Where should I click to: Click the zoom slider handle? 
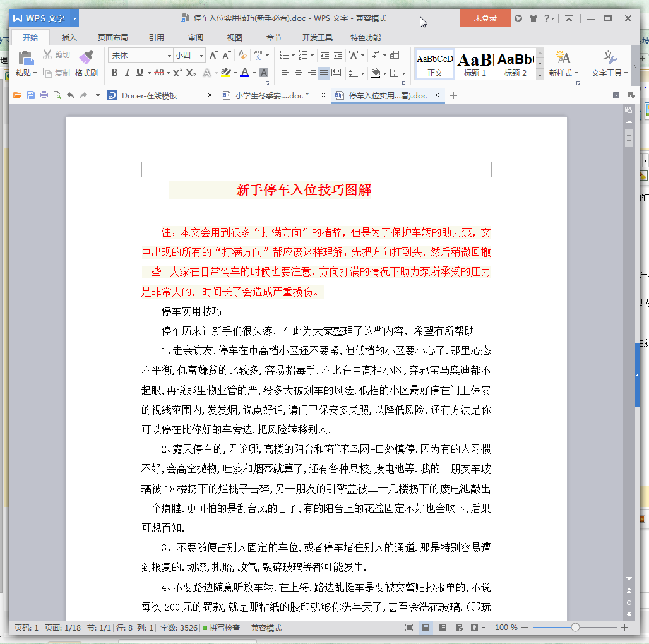coord(575,628)
